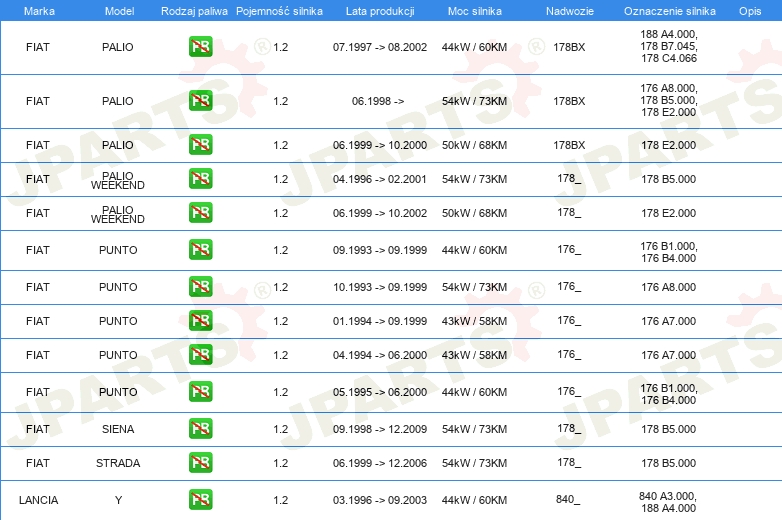Click the 840_ body code cell
This screenshot has height=520, width=782.
tap(568, 499)
